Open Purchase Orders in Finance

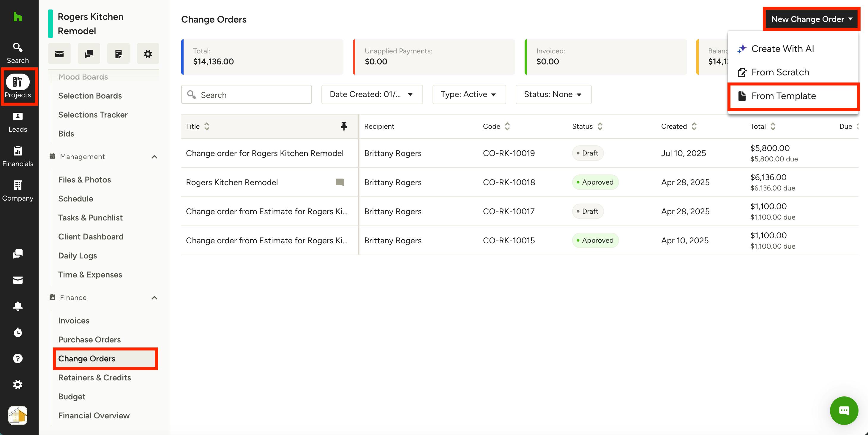(89, 339)
